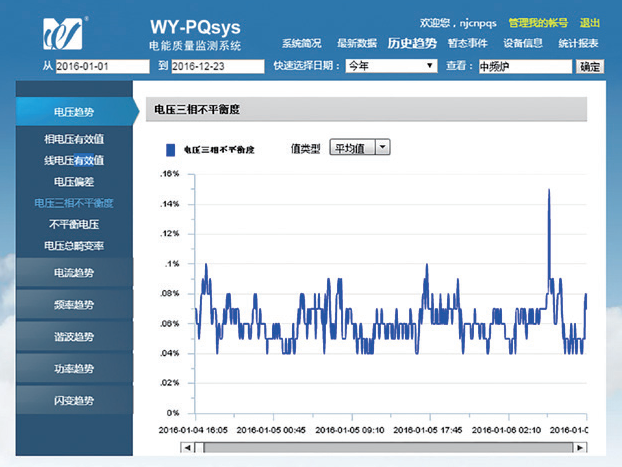Screen dimensions: 622x467
Task: Open the 设备信息 menu
Action: coord(523,43)
